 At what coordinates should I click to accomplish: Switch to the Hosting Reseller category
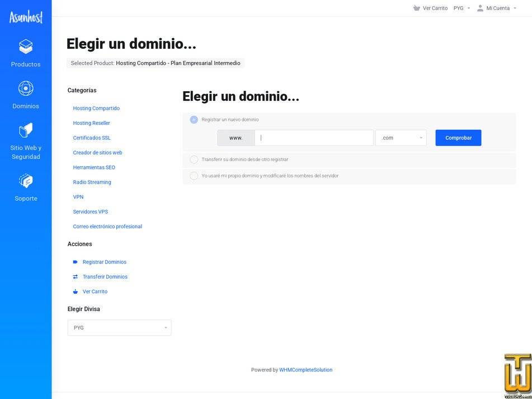tap(91, 123)
